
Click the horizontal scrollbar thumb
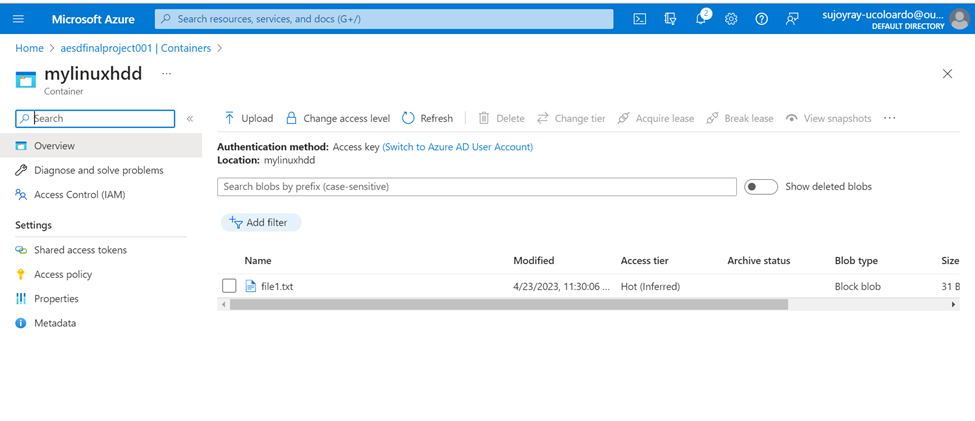(509, 305)
